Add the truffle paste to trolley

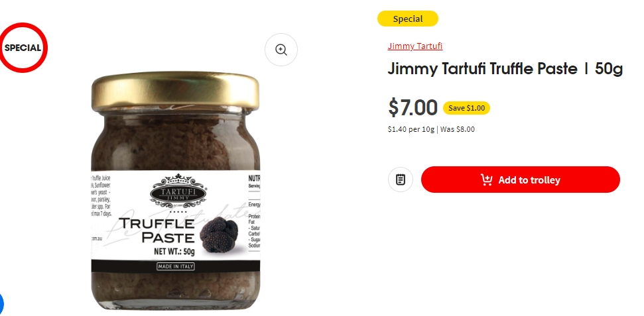click(x=521, y=180)
